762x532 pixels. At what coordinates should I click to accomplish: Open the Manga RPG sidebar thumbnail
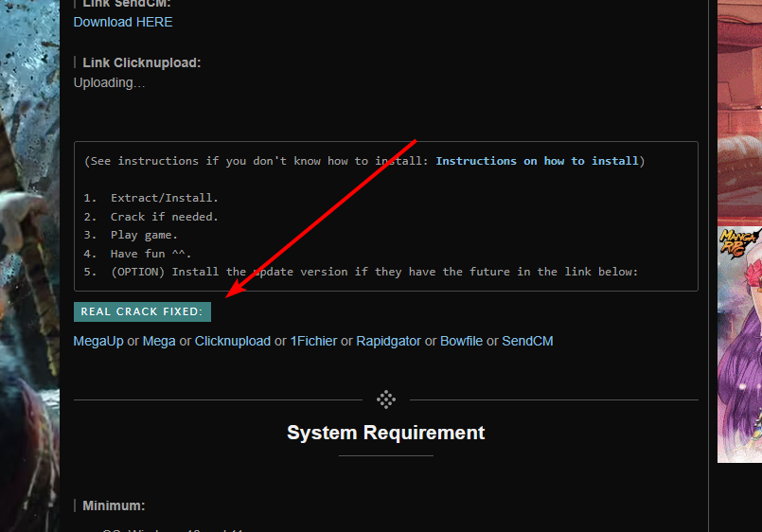pos(739,345)
